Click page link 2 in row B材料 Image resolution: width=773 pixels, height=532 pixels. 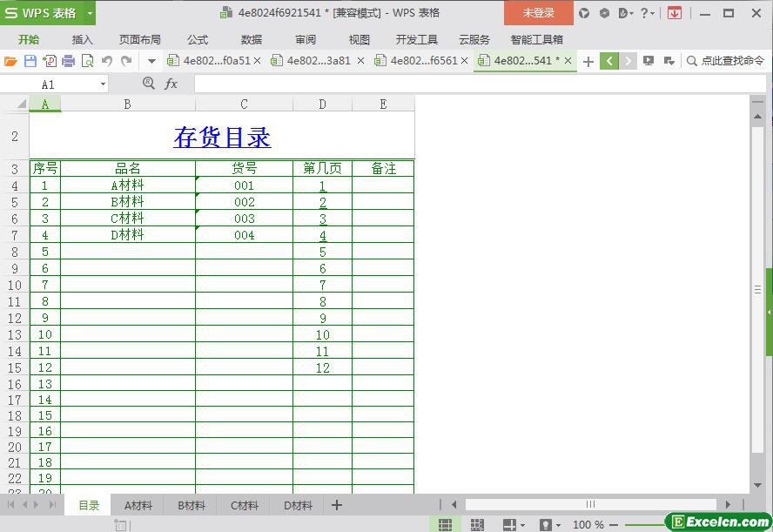click(322, 202)
